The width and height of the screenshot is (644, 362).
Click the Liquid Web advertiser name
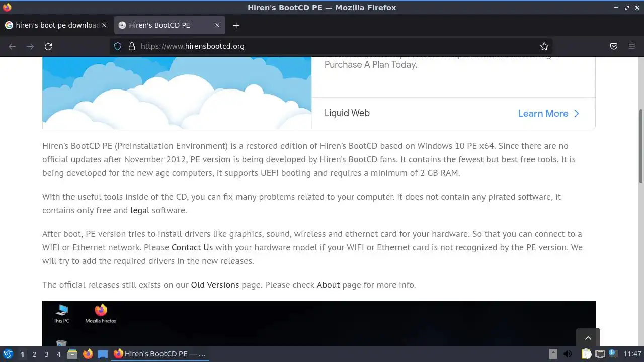click(347, 113)
